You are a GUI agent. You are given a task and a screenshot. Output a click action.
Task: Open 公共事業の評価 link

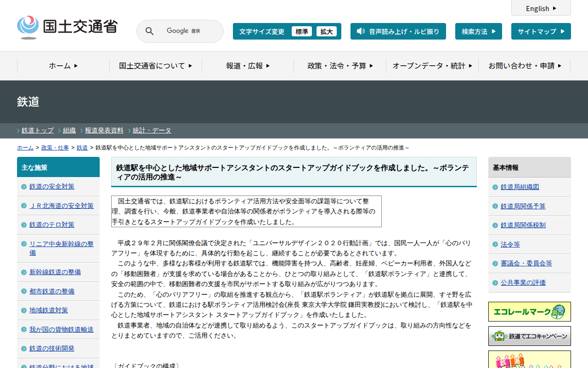(x=523, y=283)
